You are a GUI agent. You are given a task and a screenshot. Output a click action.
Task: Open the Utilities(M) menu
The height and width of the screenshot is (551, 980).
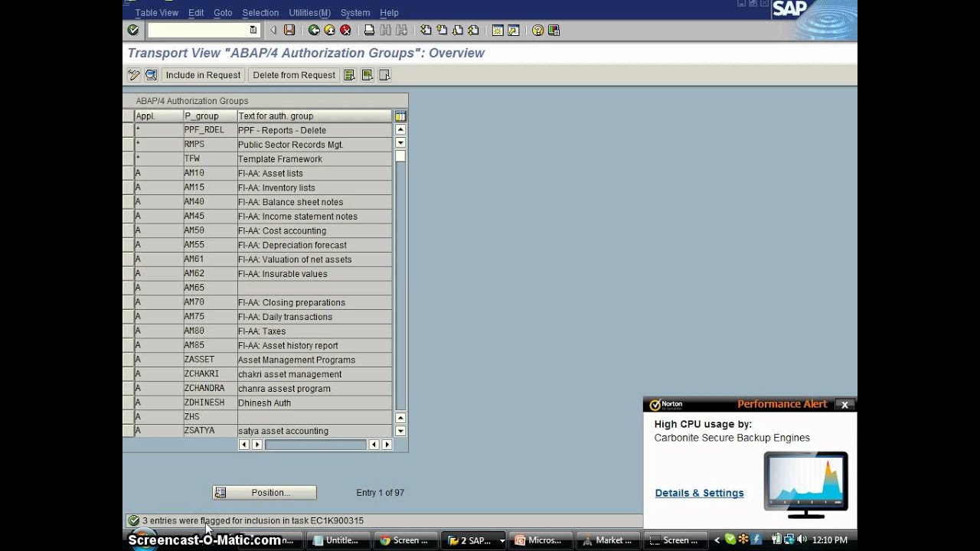pyautogui.click(x=310, y=13)
